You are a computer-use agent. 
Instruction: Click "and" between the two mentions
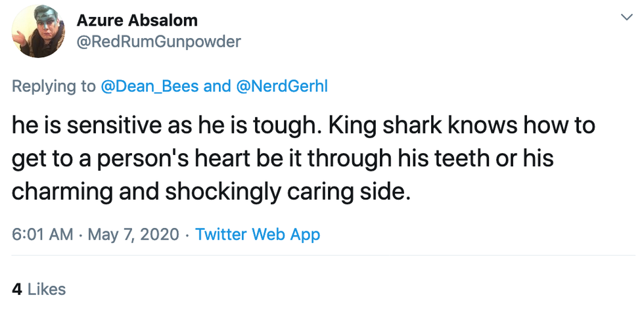click(217, 86)
